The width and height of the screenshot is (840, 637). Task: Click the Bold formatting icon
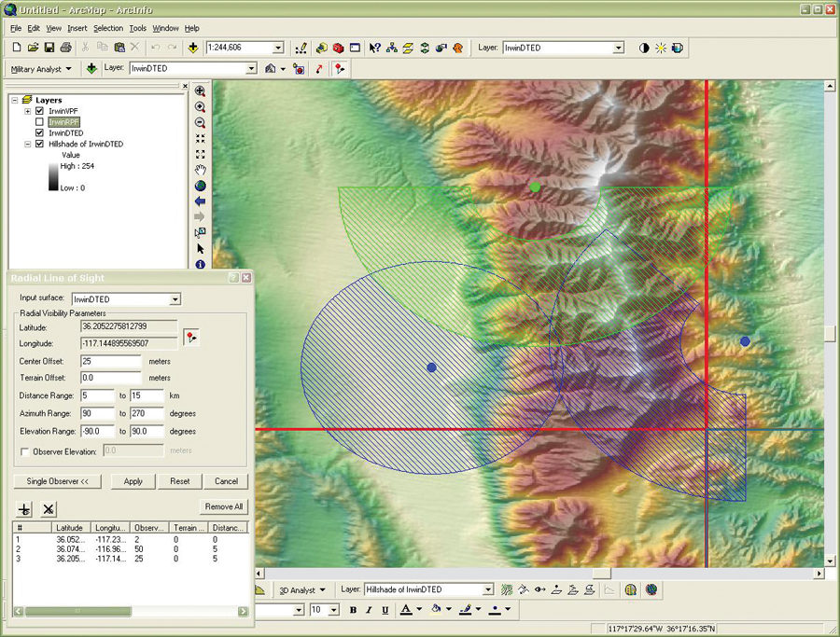[354, 610]
